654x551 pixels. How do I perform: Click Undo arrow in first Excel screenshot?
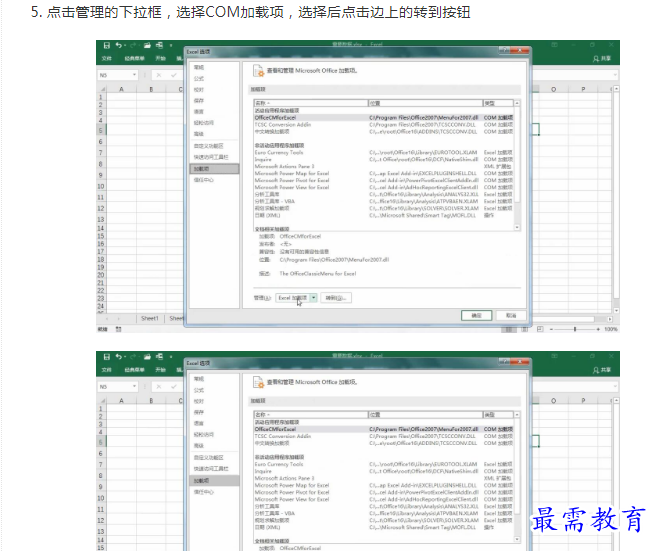tap(119, 45)
